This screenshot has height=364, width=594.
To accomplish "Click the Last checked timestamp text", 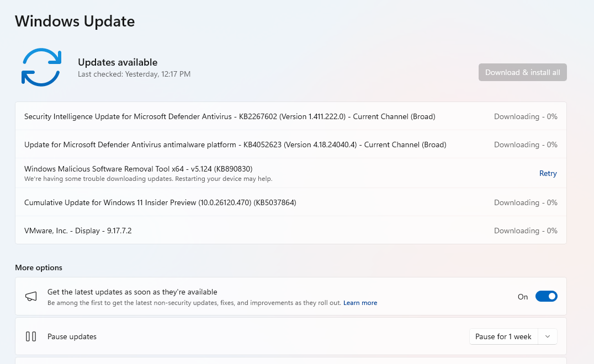I will point(134,74).
